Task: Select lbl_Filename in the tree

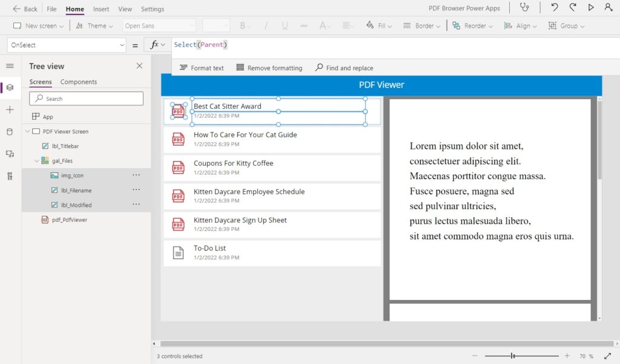Action: (76, 190)
